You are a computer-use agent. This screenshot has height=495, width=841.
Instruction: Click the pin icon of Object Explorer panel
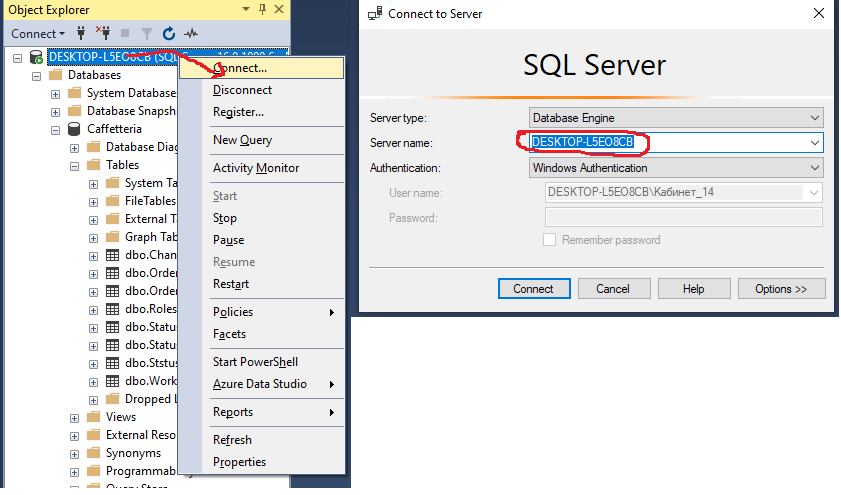pyautogui.click(x=262, y=9)
